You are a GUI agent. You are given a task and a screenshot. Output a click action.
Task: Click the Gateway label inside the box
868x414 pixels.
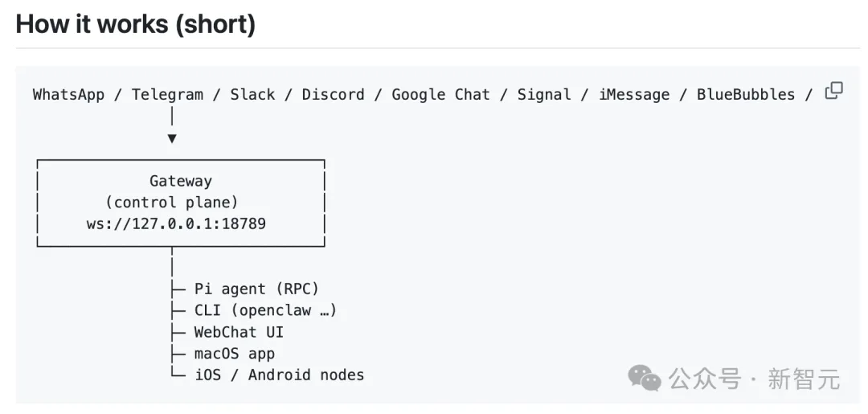click(x=181, y=182)
